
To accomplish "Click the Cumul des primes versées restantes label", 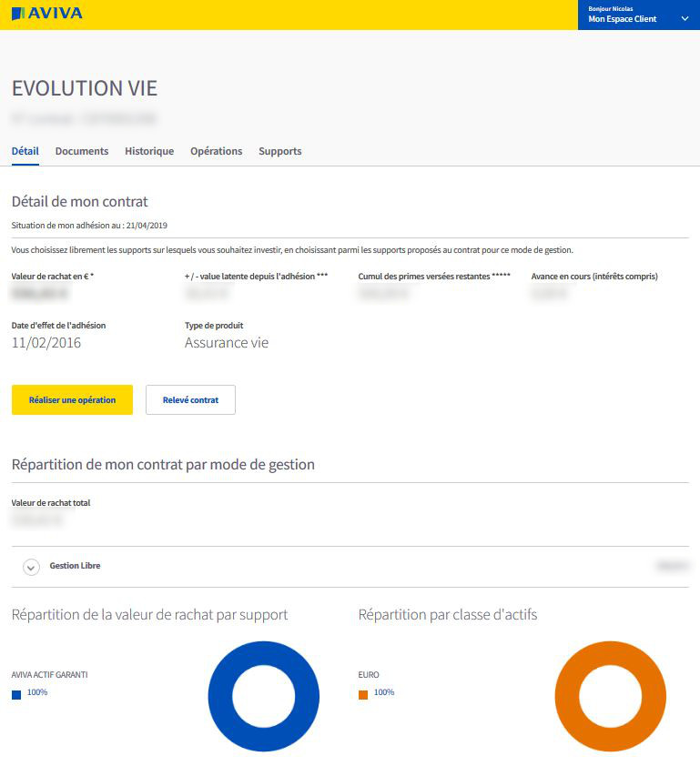I will pyautogui.click(x=434, y=276).
